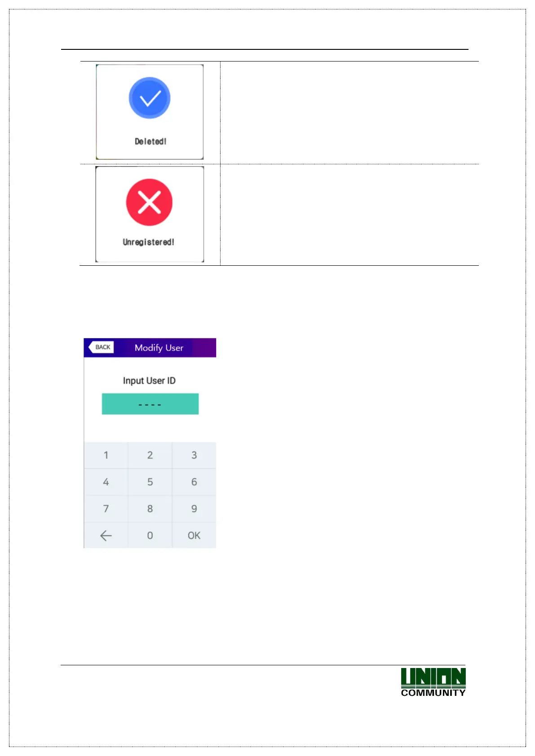Screen dimensions: 535x756
Task: Click the red X Unregistered icon
Action: pos(149,202)
